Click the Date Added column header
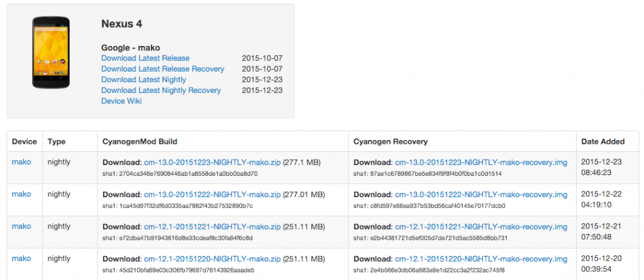 (603, 141)
